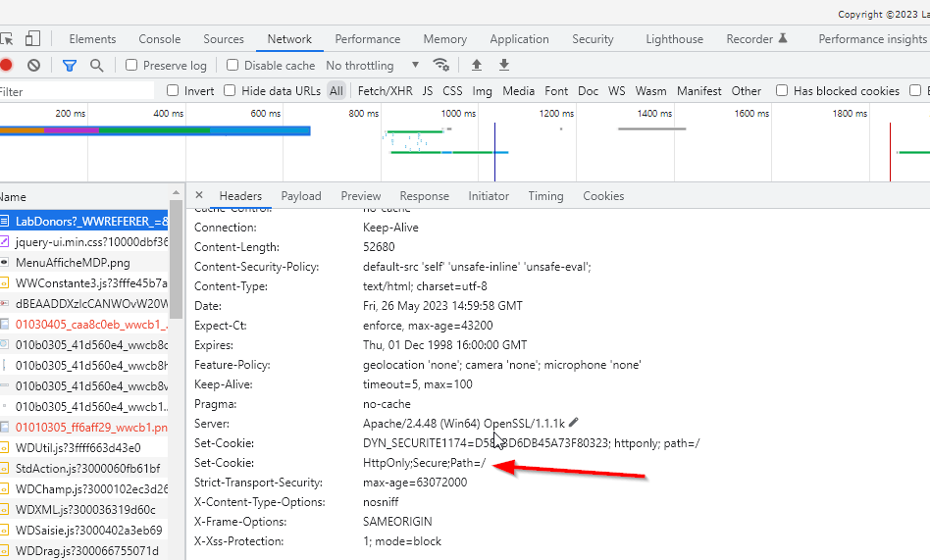This screenshot has width=930, height=560.
Task: Edit the Server header pencil icon
Action: (x=574, y=423)
